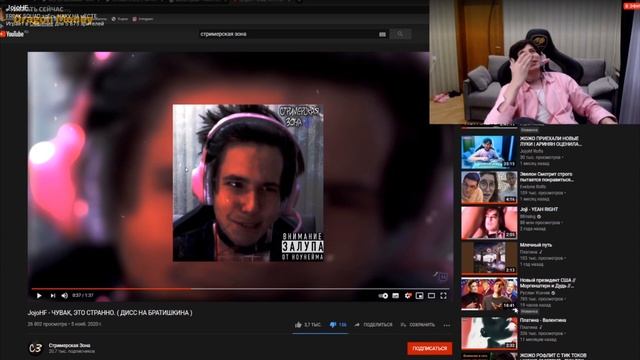The width and height of the screenshot is (640, 360).
Task: Open the three-dot more actions menu under video
Action: [x=447, y=325]
